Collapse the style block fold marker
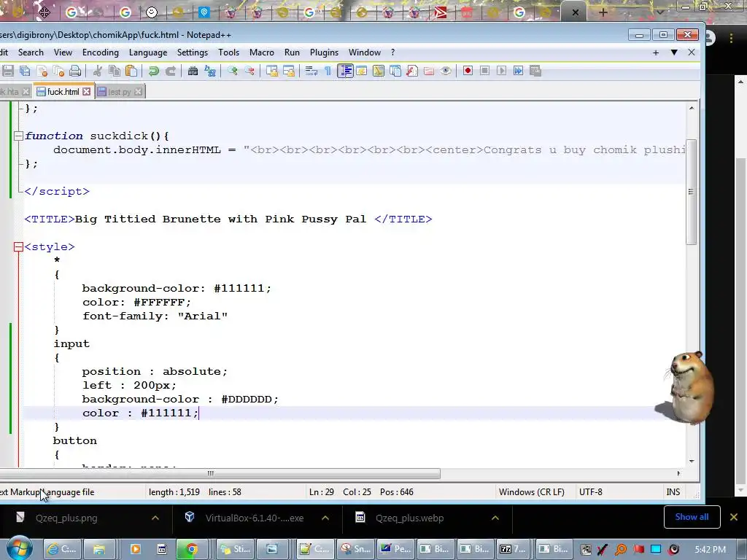 coord(18,246)
